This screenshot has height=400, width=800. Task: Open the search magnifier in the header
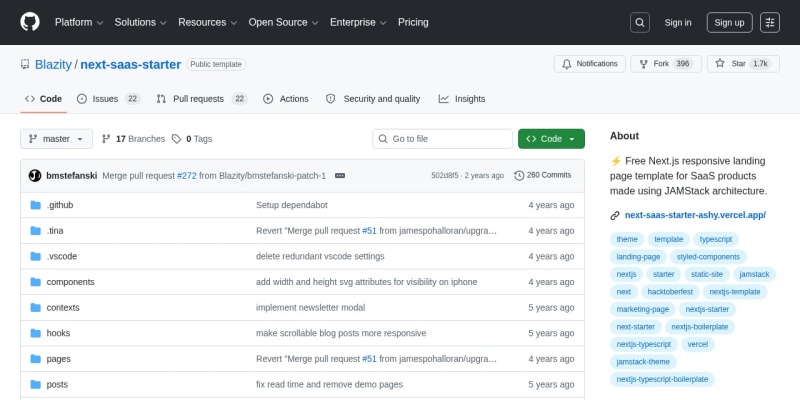(x=640, y=22)
